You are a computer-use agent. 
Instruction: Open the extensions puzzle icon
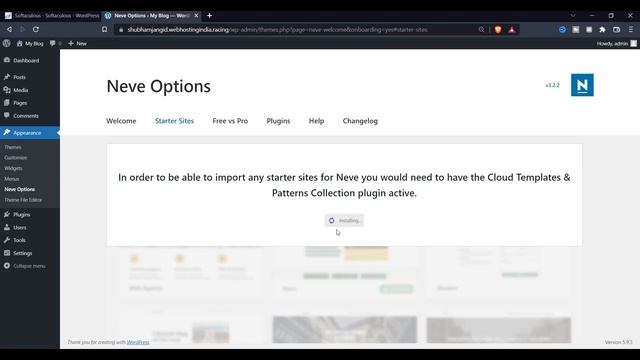pos(602,29)
